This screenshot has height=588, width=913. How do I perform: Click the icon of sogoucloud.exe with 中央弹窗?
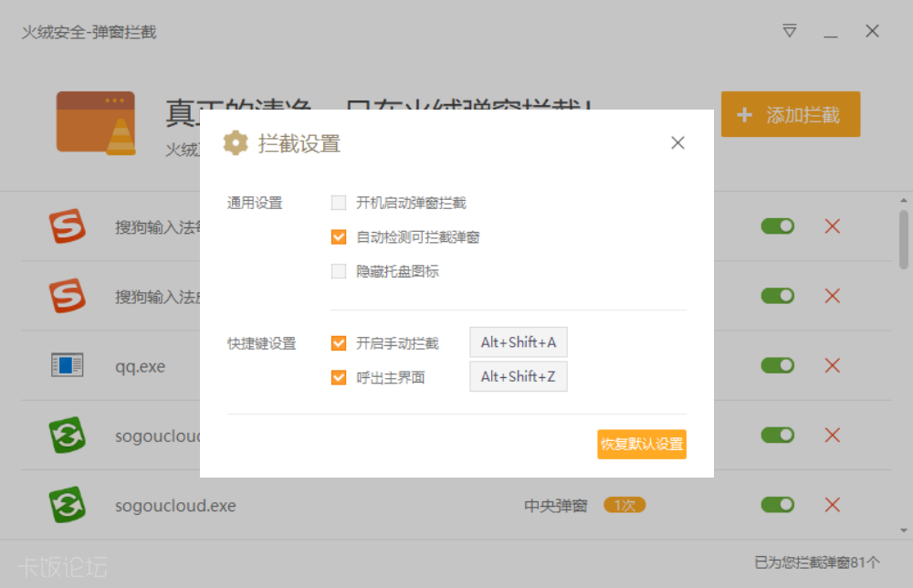[67, 505]
